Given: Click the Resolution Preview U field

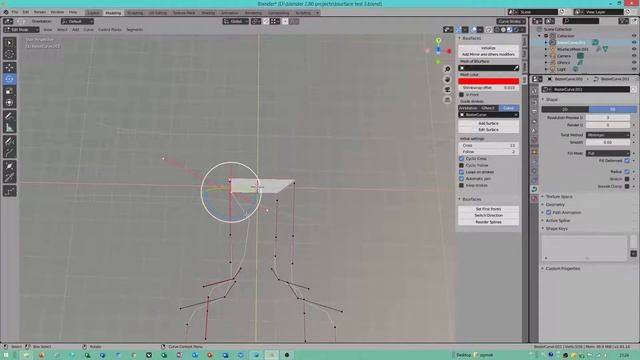Looking at the screenshot, I should pyautogui.click(x=608, y=118).
